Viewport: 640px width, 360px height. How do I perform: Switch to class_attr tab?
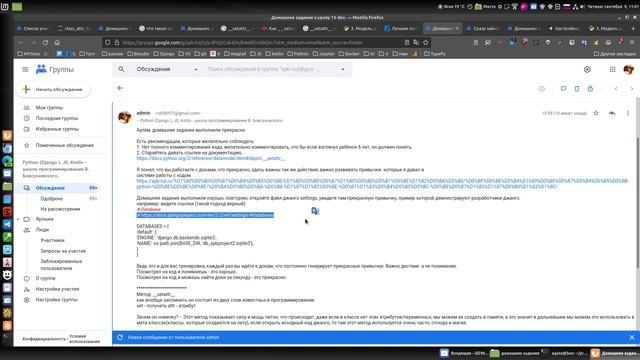[x=74, y=29]
